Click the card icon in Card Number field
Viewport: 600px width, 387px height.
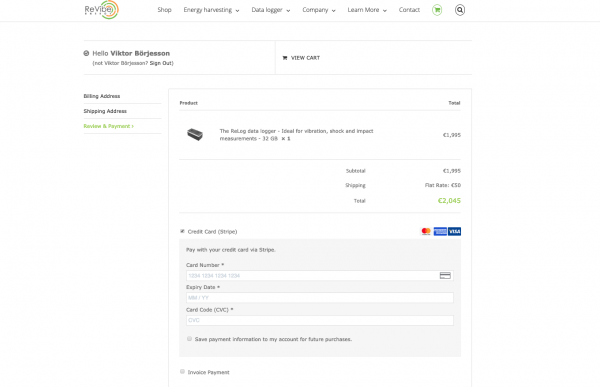tap(445, 276)
